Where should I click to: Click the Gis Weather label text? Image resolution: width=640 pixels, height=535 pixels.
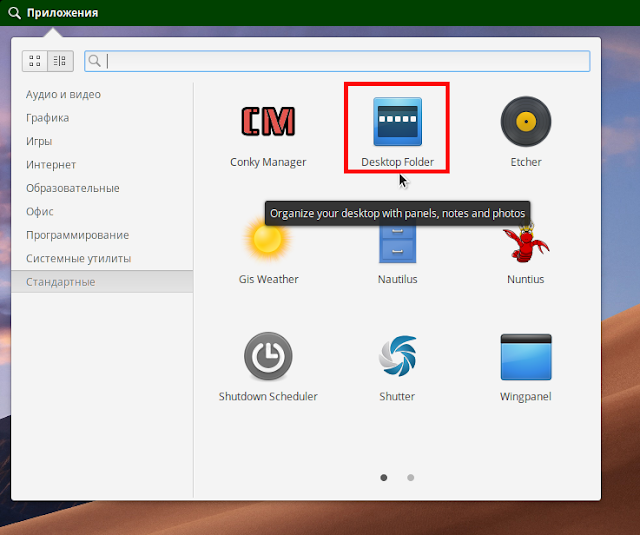click(268, 279)
